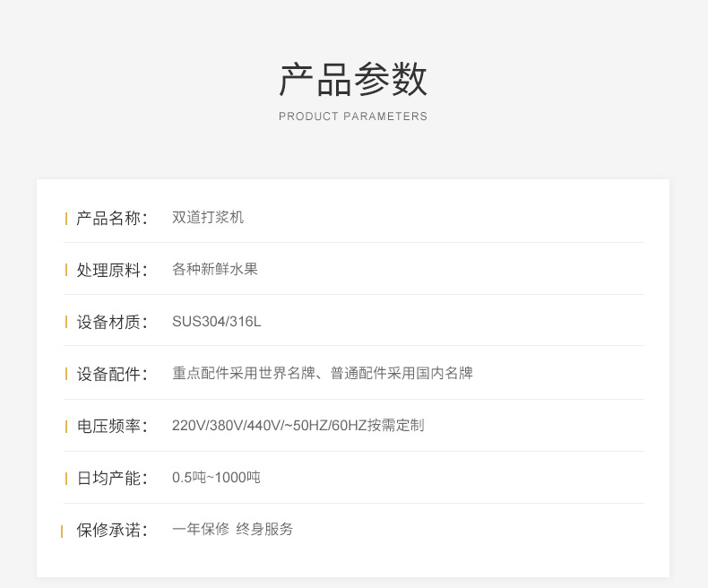Image resolution: width=708 pixels, height=588 pixels.
Task: Click the 产品名称 label
Action: point(108,218)
